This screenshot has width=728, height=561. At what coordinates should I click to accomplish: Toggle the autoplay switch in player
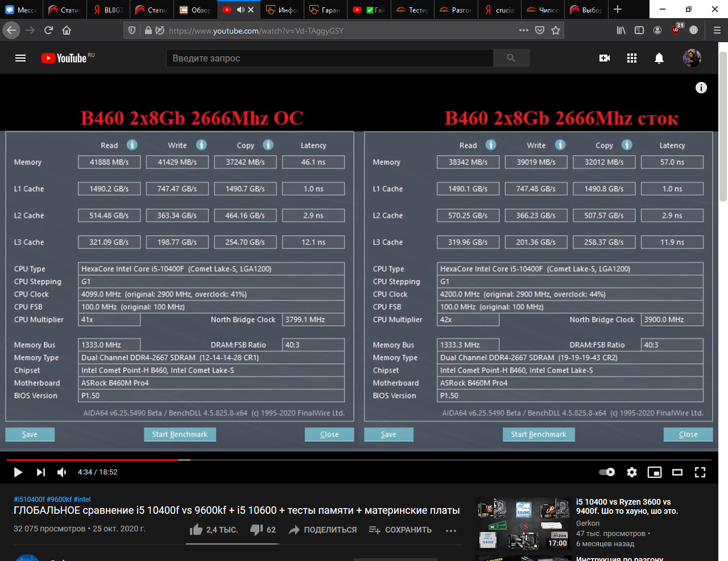pyautogui.click(x=607, y=472)
